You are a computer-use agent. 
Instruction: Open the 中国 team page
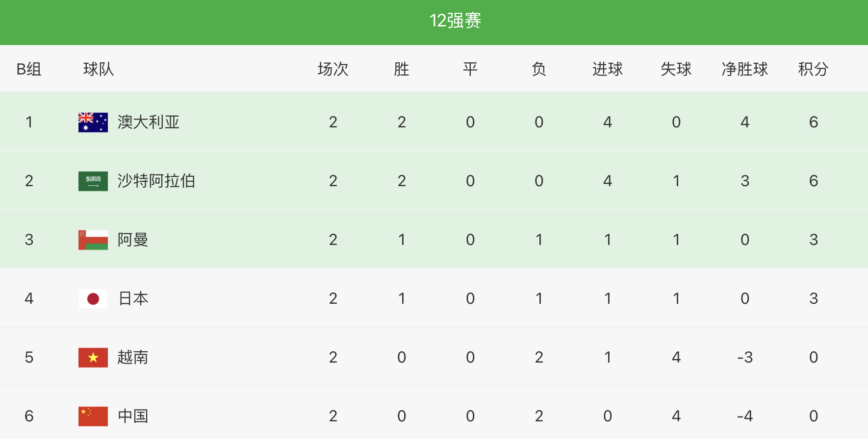point(133,416)
